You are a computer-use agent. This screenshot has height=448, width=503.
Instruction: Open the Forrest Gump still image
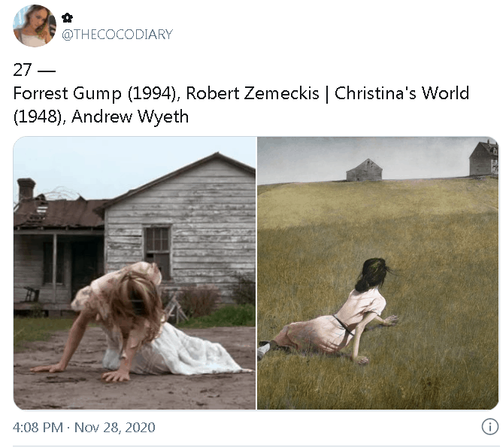(x=135, y=273)
